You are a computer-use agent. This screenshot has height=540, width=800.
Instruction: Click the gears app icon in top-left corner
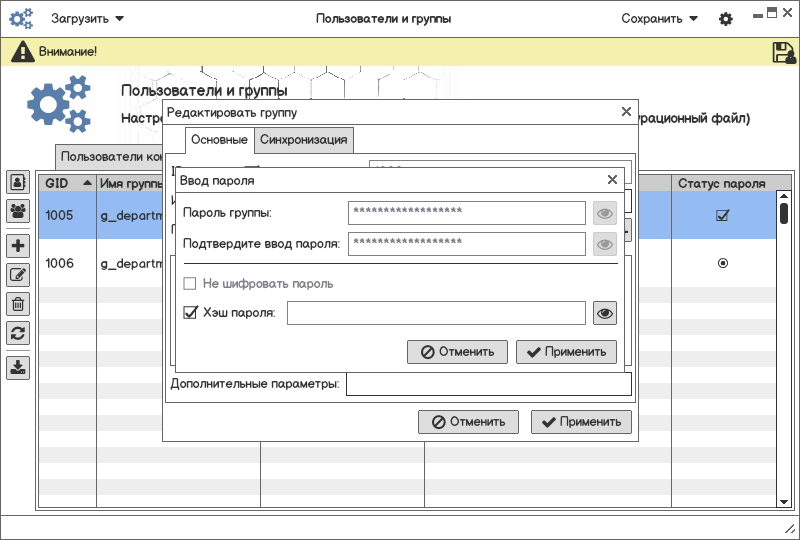tap(21, 19)
